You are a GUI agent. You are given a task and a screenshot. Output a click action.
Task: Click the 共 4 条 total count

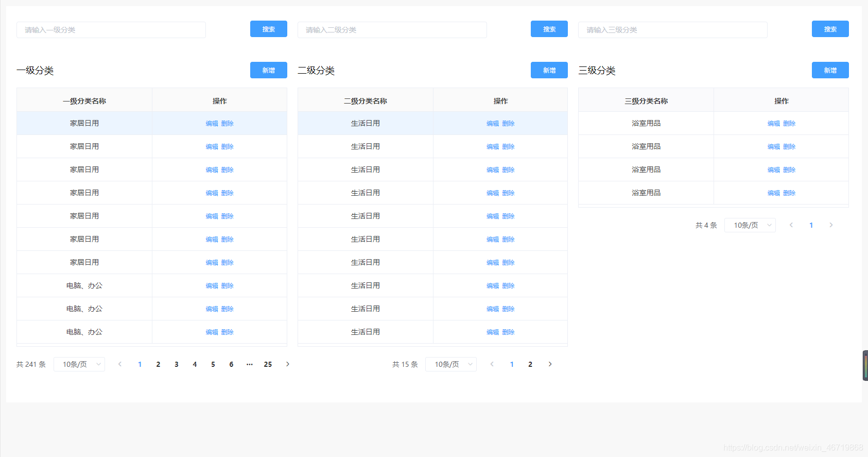(706, 225)
